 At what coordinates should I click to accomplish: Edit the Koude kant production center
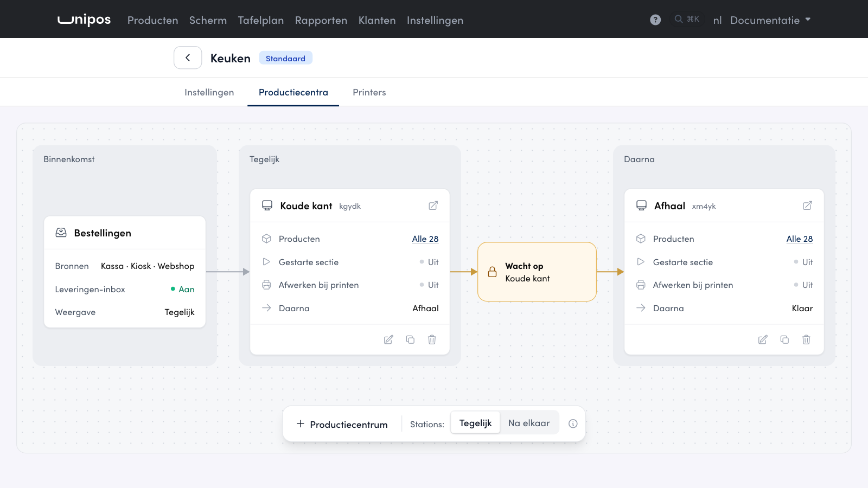coord(388,339)
